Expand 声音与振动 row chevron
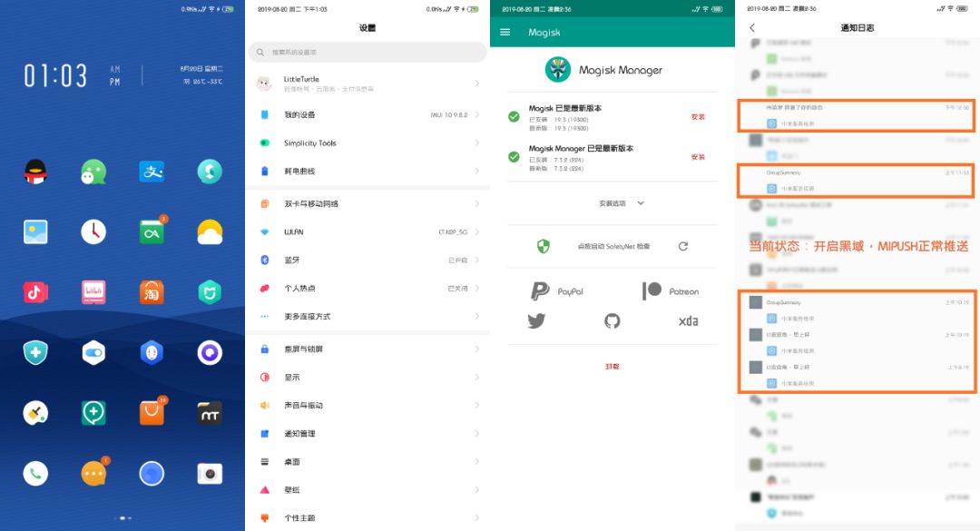This screenshot has width=980, height=531. [477, 406]
